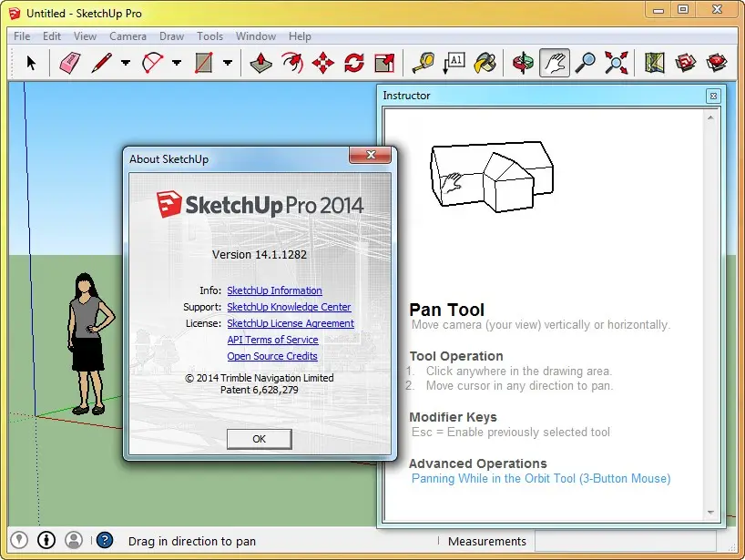Click the "Pan Tool" heading in Instructor
Image resolution: width=745 pixels, height=560 pixels.
click(446, 310)
